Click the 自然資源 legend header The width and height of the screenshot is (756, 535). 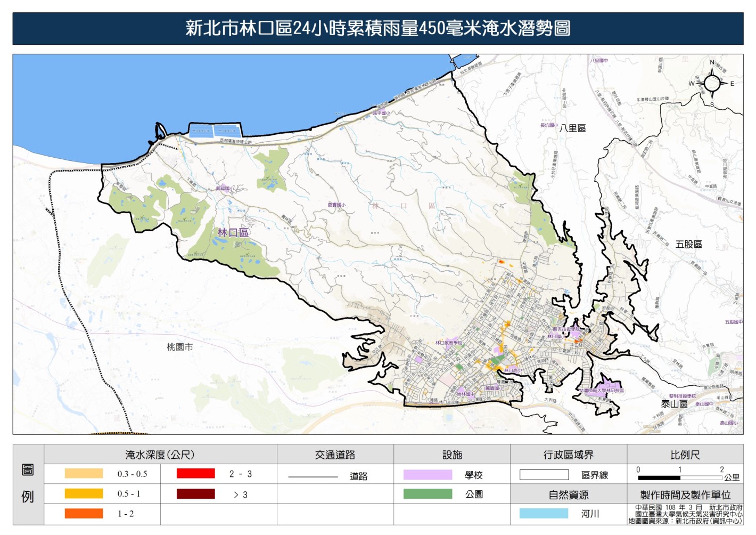569,495
